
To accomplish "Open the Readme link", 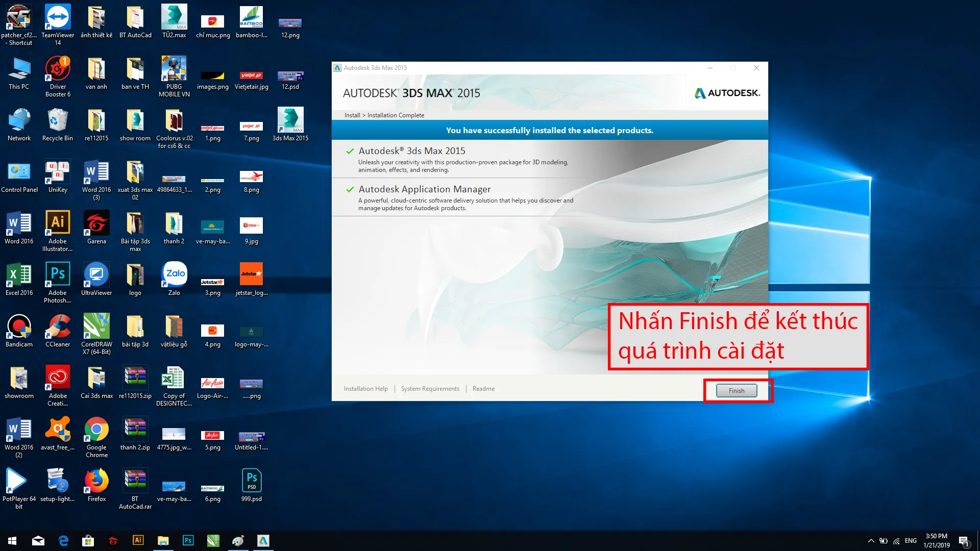I will 483,389.
